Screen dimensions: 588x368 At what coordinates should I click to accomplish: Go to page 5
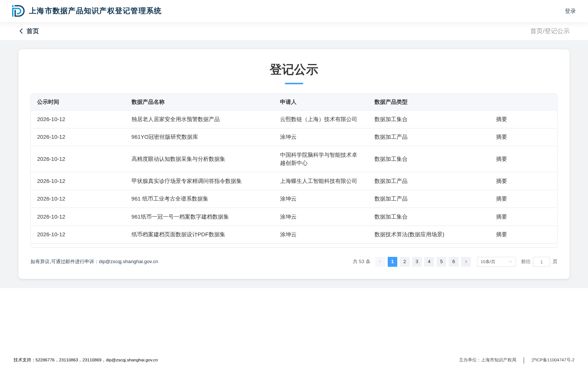(441, 262)
